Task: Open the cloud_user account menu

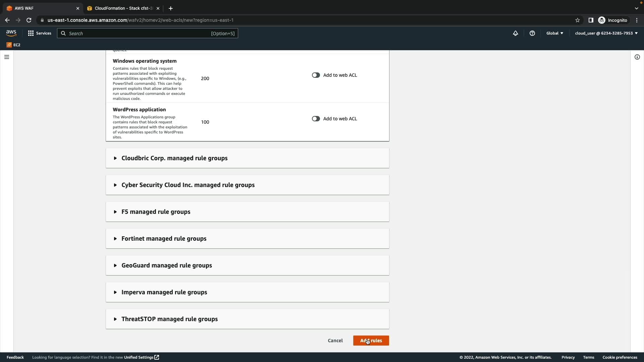Action: point(606,33)
